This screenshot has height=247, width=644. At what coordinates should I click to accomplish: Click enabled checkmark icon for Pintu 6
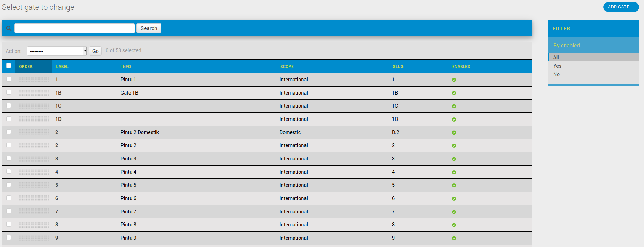(x=454, y=199)
